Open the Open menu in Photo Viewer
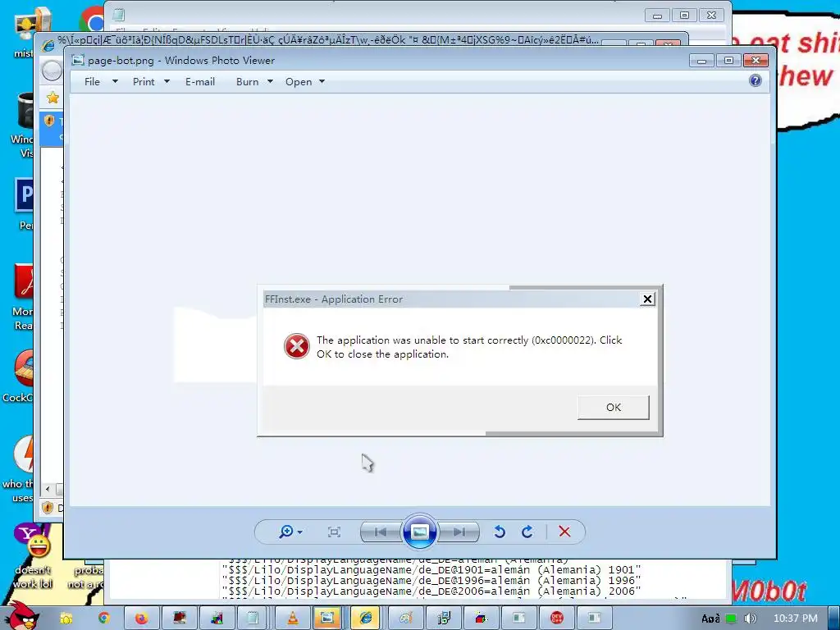 click(x=299, y=81)
